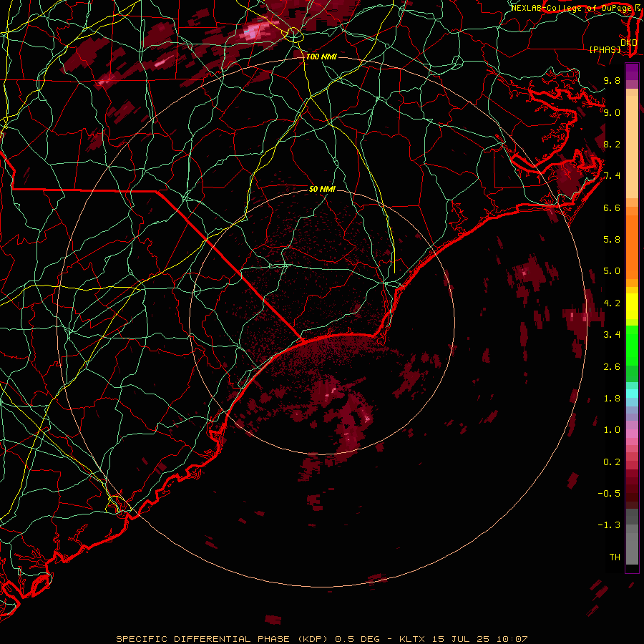
Task: Click the TH threshold legend label
Action: 615,557
